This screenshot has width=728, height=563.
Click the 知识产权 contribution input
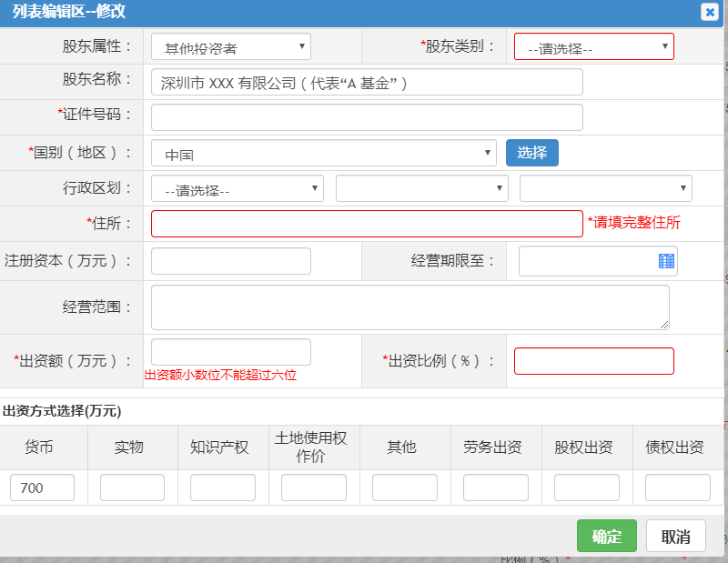pyautogui.click(x=223, y=488)
